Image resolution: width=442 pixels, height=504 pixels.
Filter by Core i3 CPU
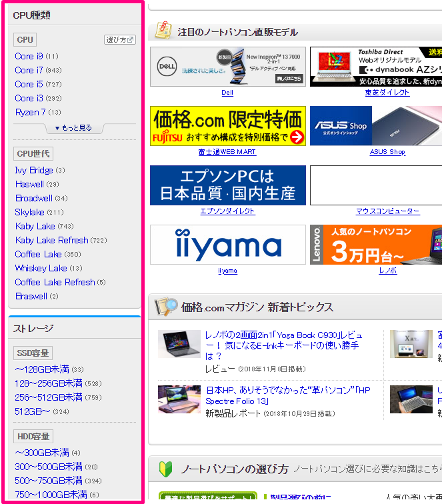(x=29, y=98)
